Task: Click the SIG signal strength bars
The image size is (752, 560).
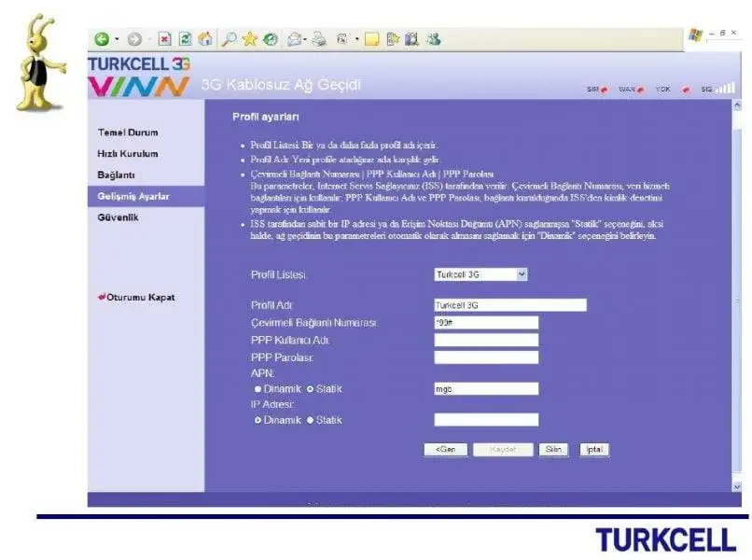Action: tap(725, 89)
